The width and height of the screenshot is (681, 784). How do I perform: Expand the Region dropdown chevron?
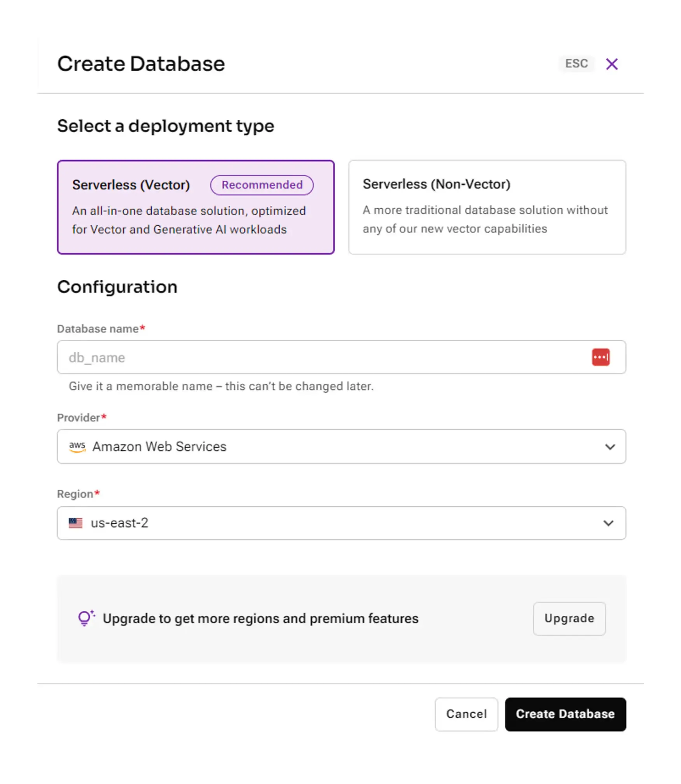click(608, 523)
